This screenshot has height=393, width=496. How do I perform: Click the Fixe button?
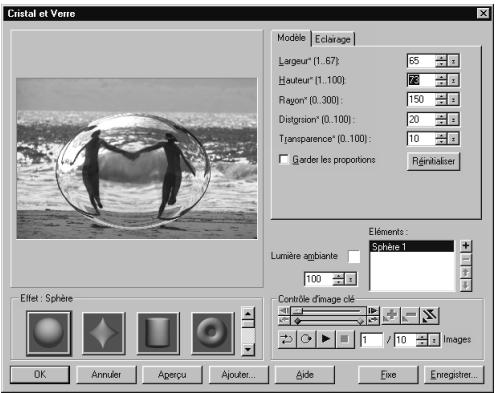pos(388,375)
